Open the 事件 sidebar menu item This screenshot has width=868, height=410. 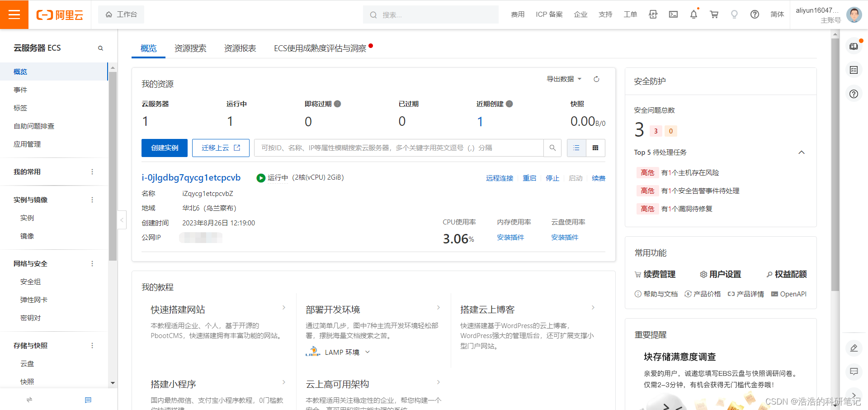(21, 90)
